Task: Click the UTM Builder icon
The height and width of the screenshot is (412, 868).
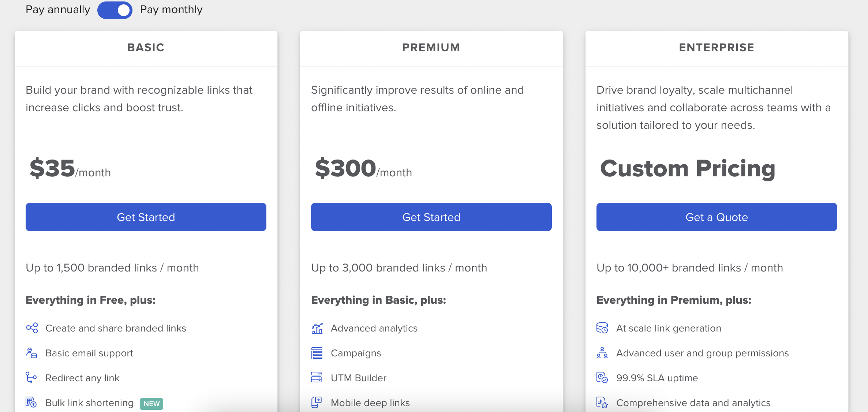Action: [317, 377]
